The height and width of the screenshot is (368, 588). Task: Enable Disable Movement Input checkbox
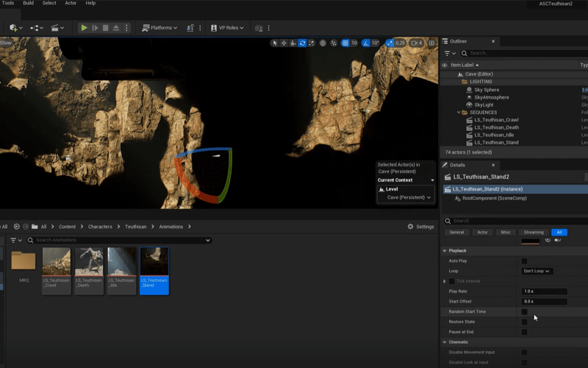coord(524,353)
